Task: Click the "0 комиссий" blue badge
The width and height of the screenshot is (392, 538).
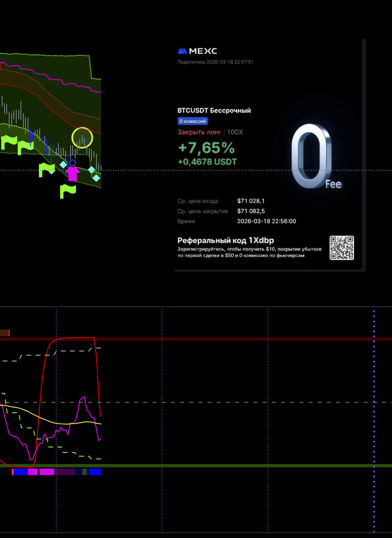Action: pos(192,121)
